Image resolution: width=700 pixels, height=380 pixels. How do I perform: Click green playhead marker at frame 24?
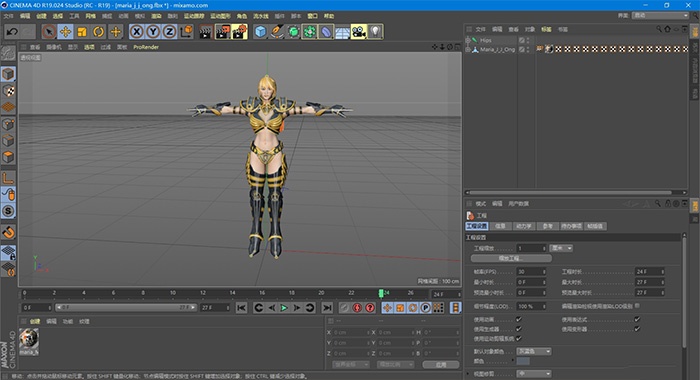point(381,293)
